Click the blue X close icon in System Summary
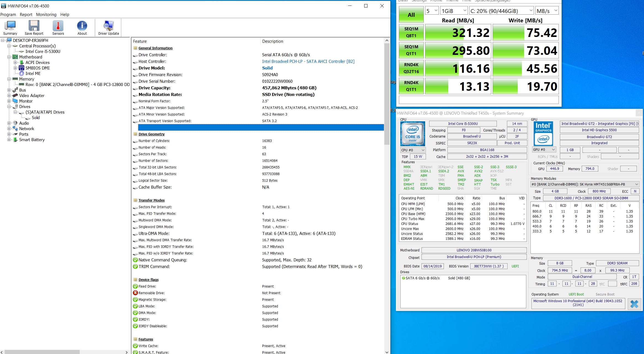This screenshot has width=644, height=354. coord(634,304)
